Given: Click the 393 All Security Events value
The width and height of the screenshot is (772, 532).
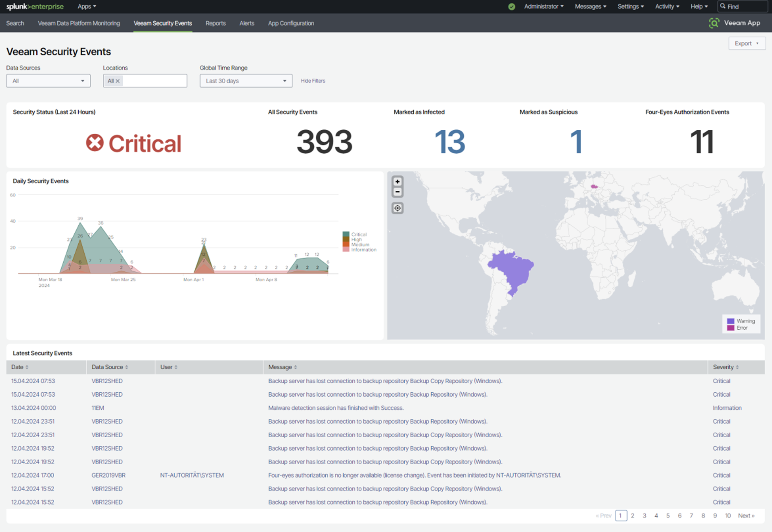Looking at the screenshot, I should click(324, 142).
